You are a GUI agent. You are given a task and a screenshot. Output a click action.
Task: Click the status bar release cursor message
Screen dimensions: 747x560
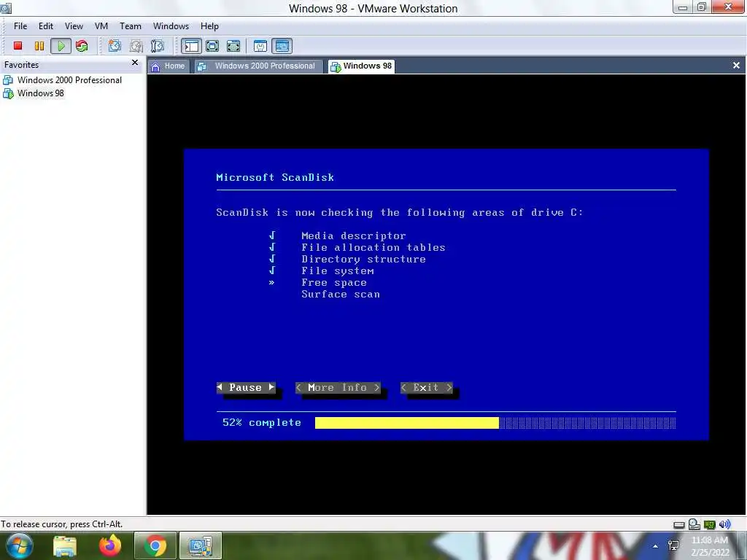point(62,524)
